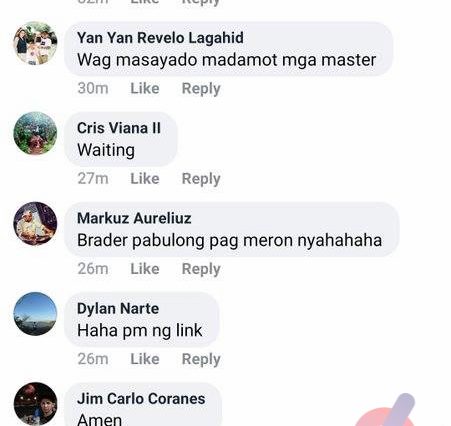Open the Markuz Aureliuz name link
Viewport: 451px width, 426px height.
[x=134, y=218]
